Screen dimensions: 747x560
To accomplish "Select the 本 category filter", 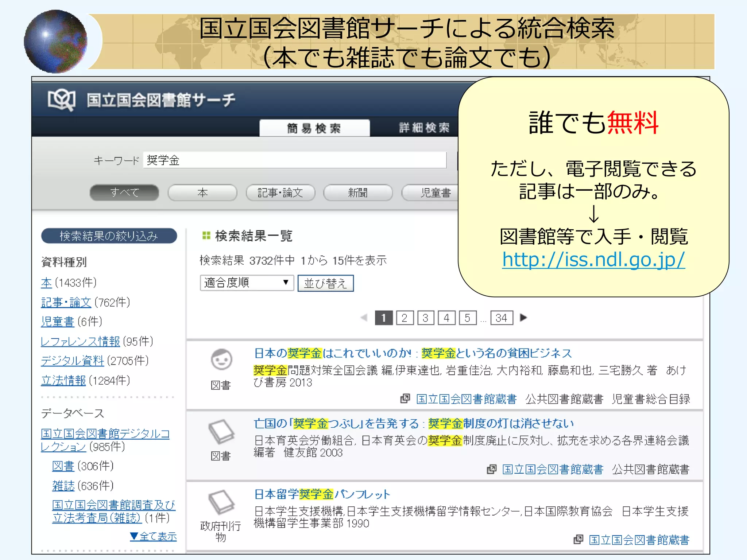I will click(202, 192).
